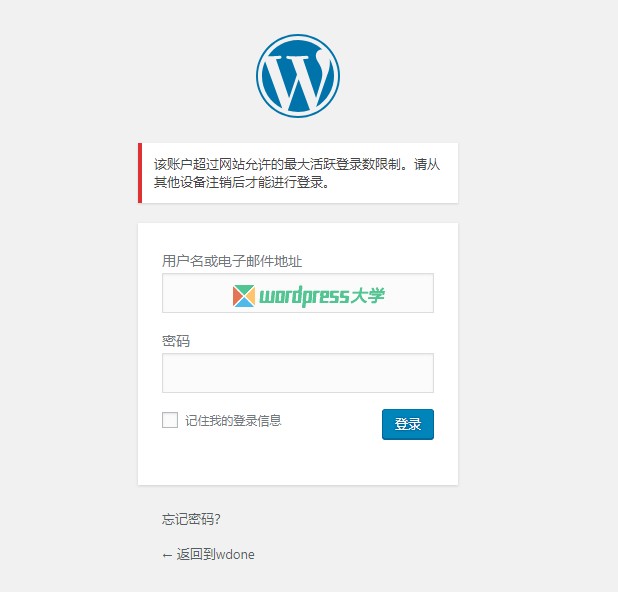Tick the 记住我的登录信息 checkbox
Viewport: 618px width, 592px height.
(x=170, y=420)
